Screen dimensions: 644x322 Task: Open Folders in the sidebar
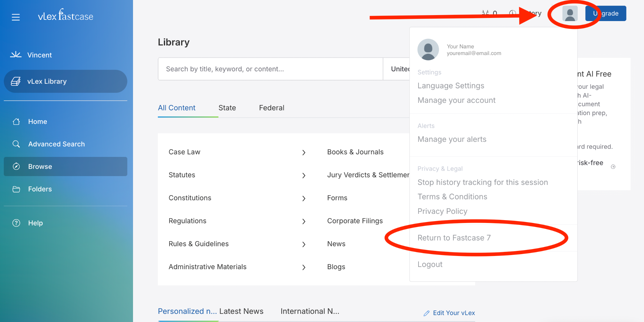click(40, 189)
